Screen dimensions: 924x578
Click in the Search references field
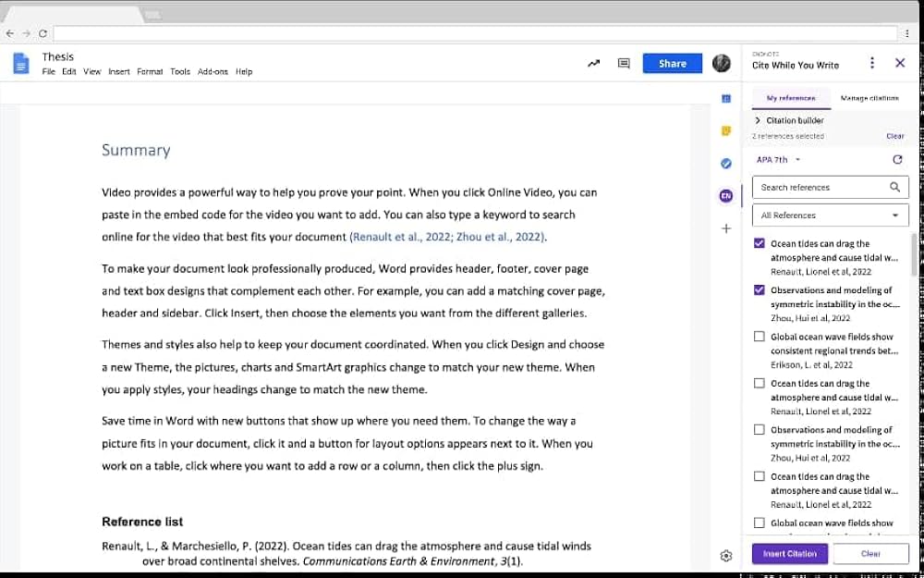pos(831,187)
